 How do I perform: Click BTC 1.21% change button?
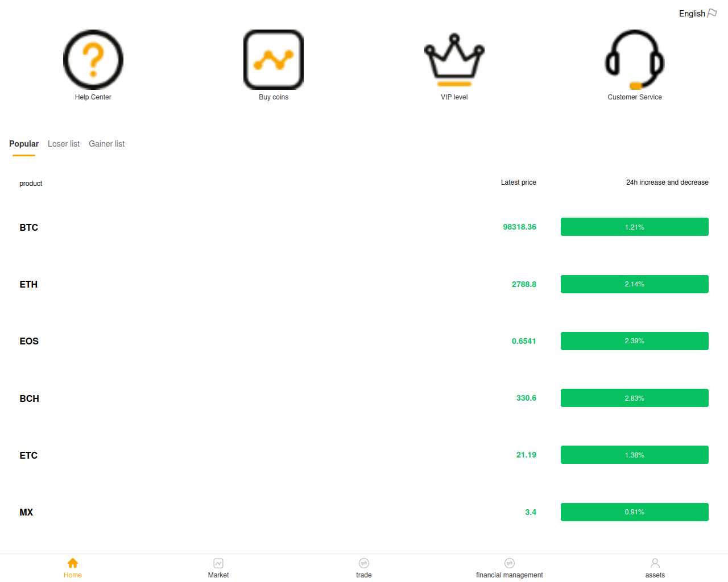click(x=635, y=227)
